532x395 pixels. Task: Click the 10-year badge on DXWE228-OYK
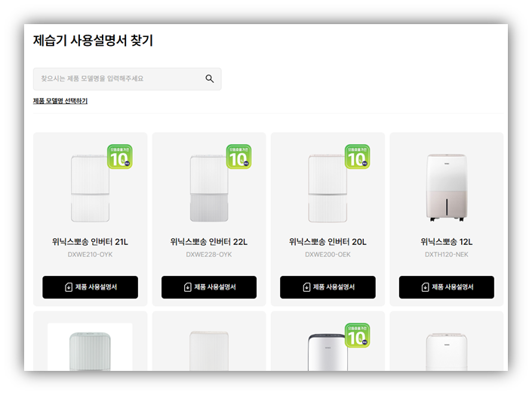click(239, 157)
